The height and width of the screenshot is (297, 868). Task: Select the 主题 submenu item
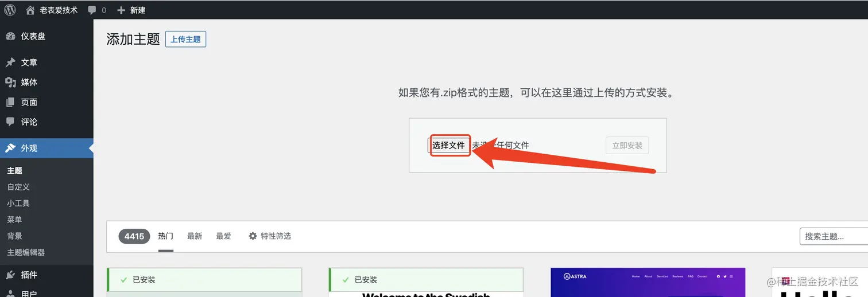click(14, 171)
